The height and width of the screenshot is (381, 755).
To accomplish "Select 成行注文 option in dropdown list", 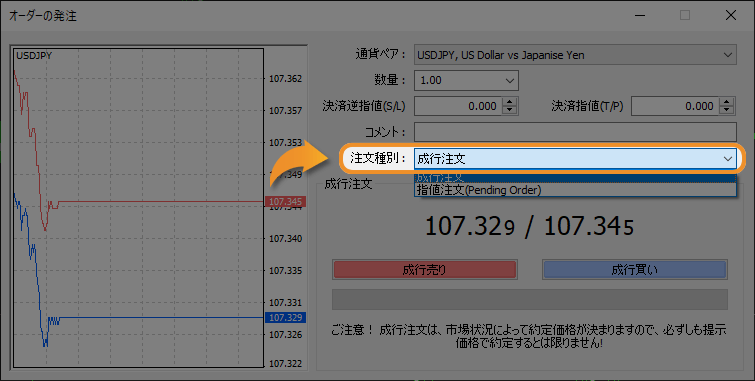I will pos(575,178).
